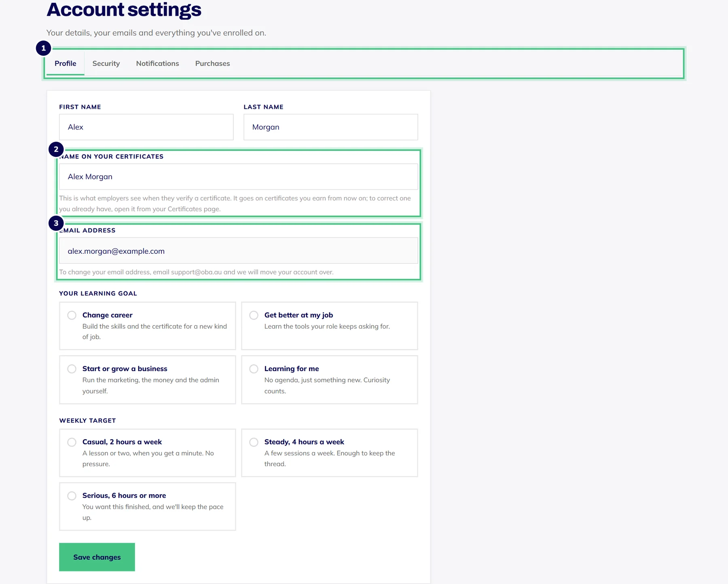This screenshot has height=584, width=728.
Task: Pick the Learning for me radio option
Action: [254, 369]
